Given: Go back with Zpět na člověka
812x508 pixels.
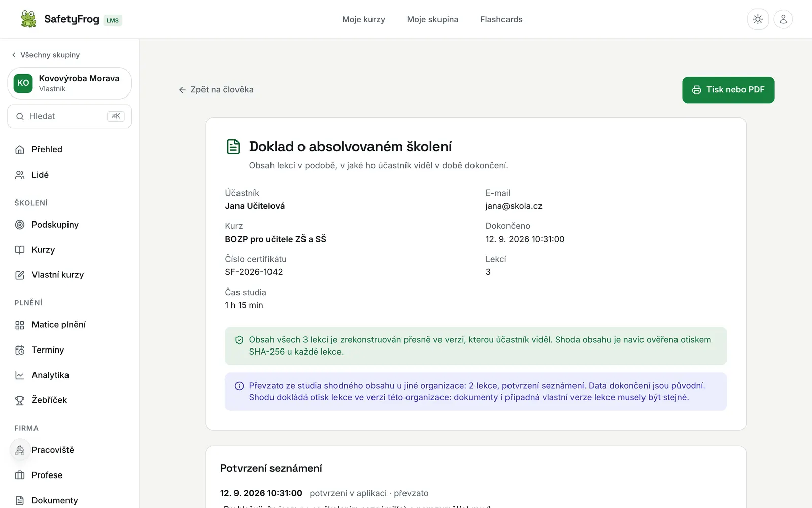Looking at the screenshot, I should (x=216, y=90).
